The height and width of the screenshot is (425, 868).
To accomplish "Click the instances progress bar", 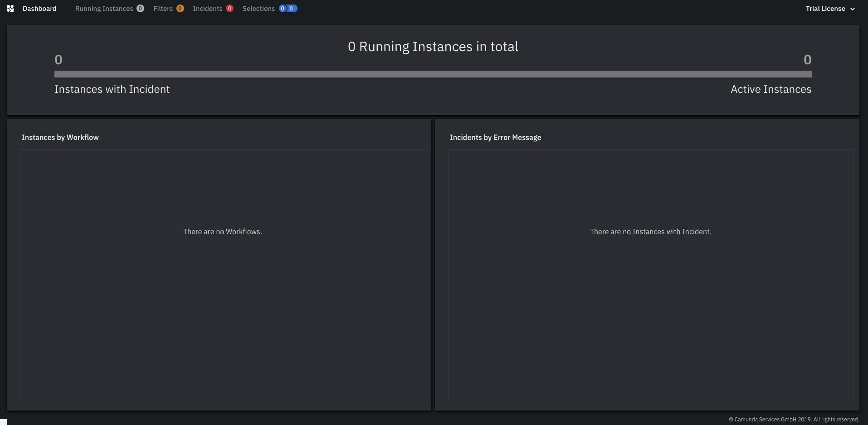I will click(x=433, y=74).
